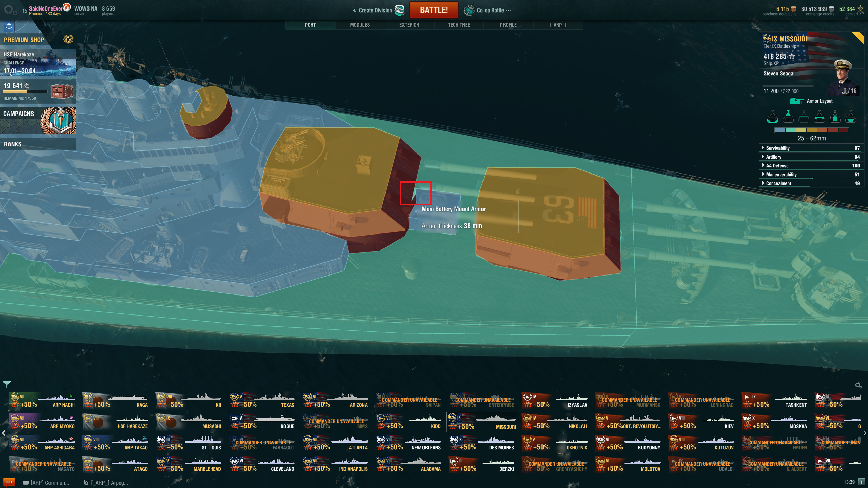
Task: Click the purchase doubloons link
Action: click(x=779, y=14)
